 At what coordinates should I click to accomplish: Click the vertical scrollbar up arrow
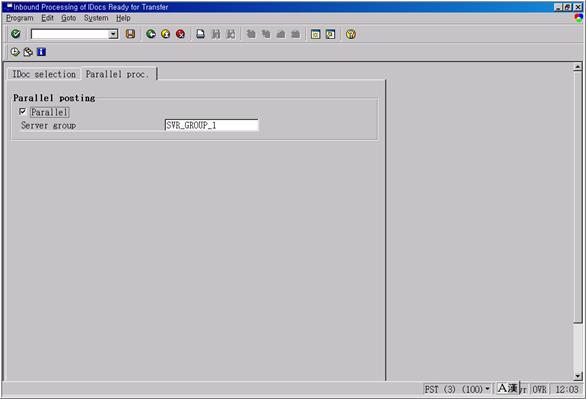tap(578, 67)
